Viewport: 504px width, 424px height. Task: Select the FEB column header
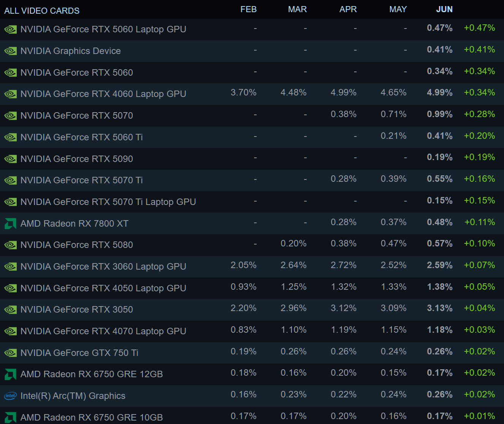point(248,10)
